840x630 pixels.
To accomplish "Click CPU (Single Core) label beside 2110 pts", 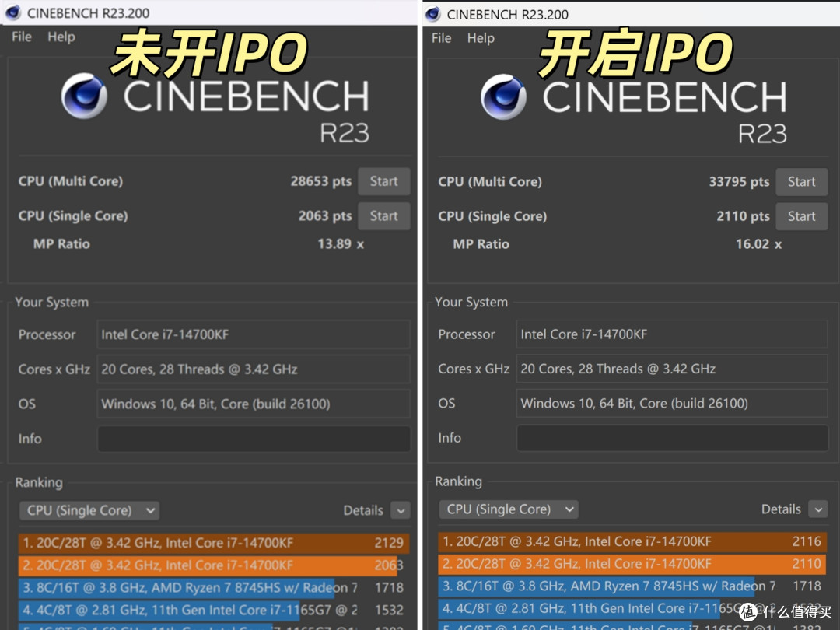I will coord(492,216).
